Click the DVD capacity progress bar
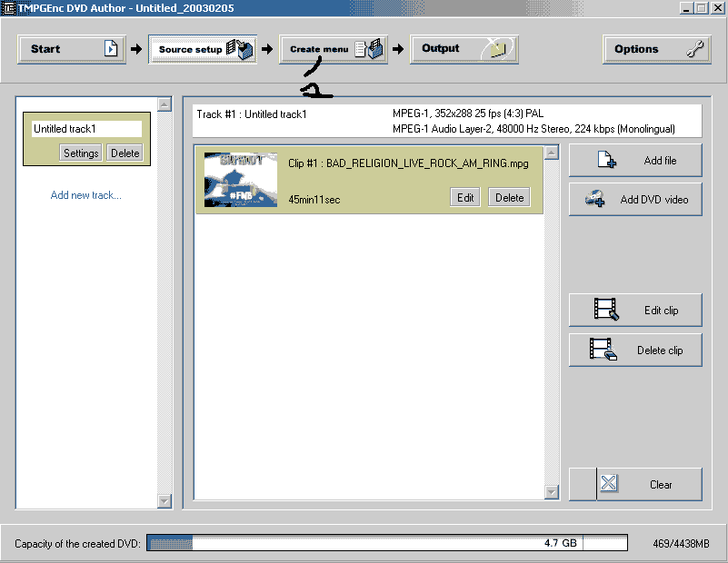The height and width of the screenshot is (563, 728). (x=387, y=543)
